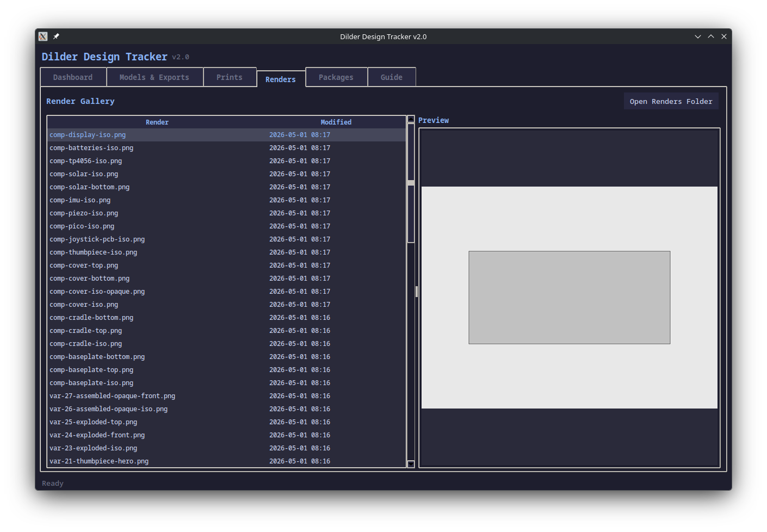Switch to the Dashboard tab
This screenshot has height=532, width=767.
pyautogui.click(x=73, y=77)
